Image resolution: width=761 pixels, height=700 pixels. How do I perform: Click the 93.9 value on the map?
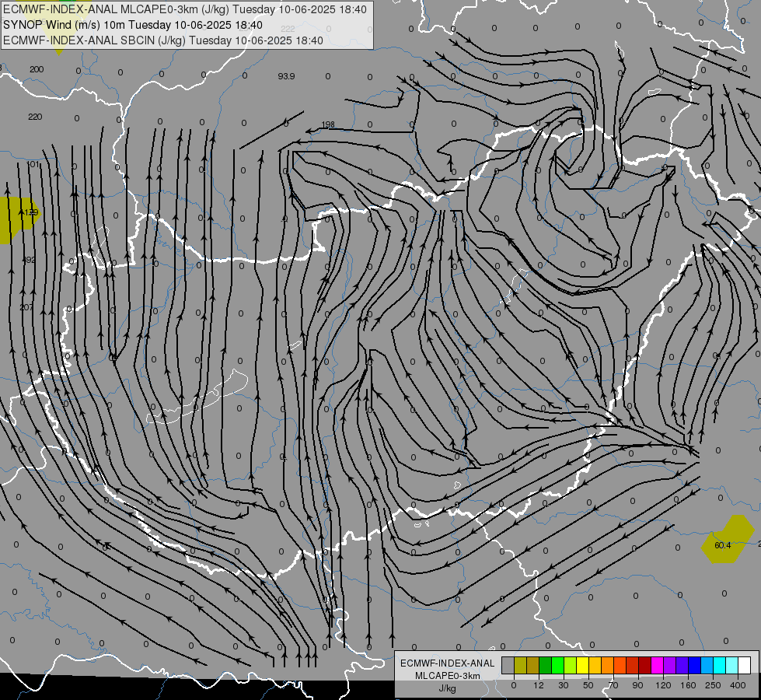coord(286,76)
